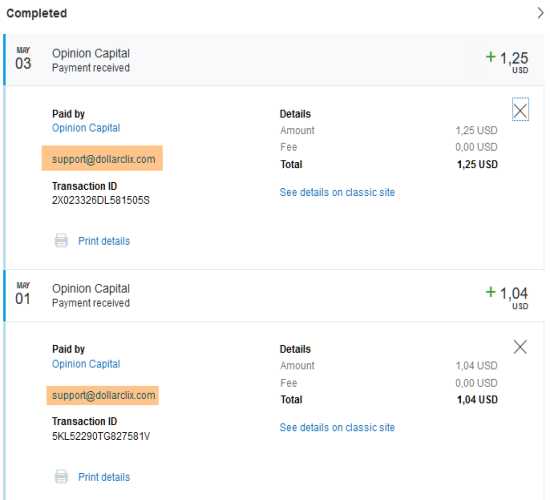The image size is (550, 500).
Task: Select transaction ID 2X023326DL581505S
Action: pos(101,200)
